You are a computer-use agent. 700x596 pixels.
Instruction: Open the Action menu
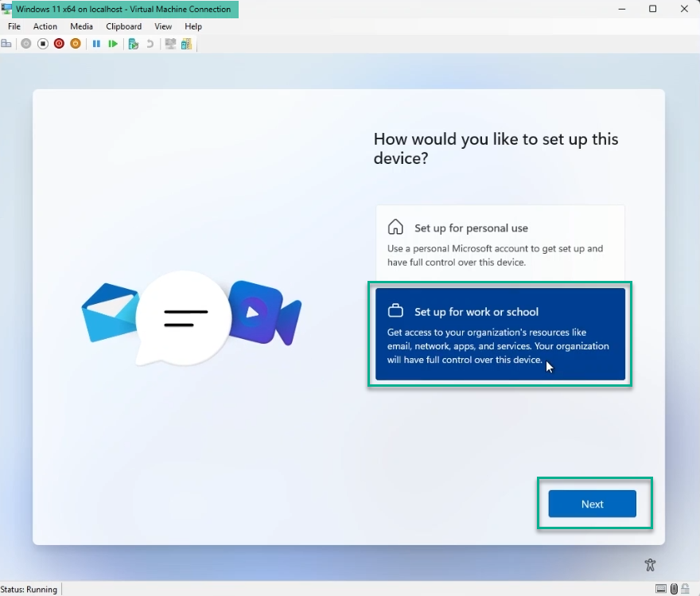45,26
